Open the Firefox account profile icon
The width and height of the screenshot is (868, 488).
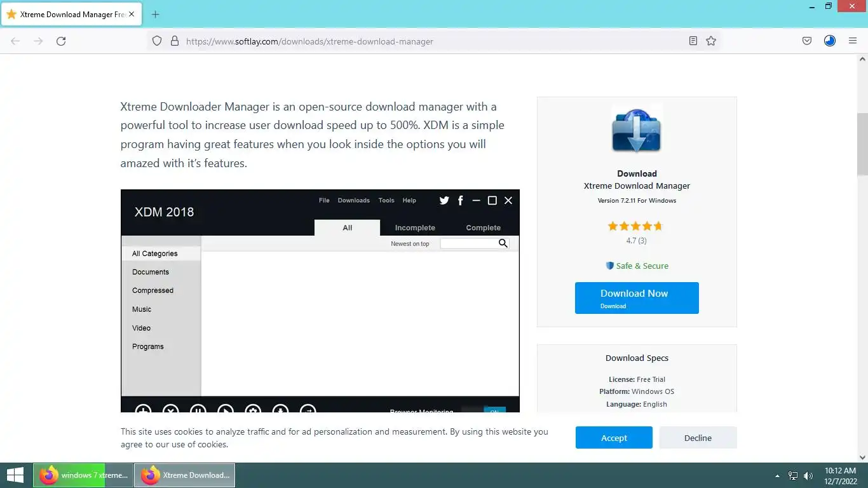pyautogui.click(x=829, y=41)
